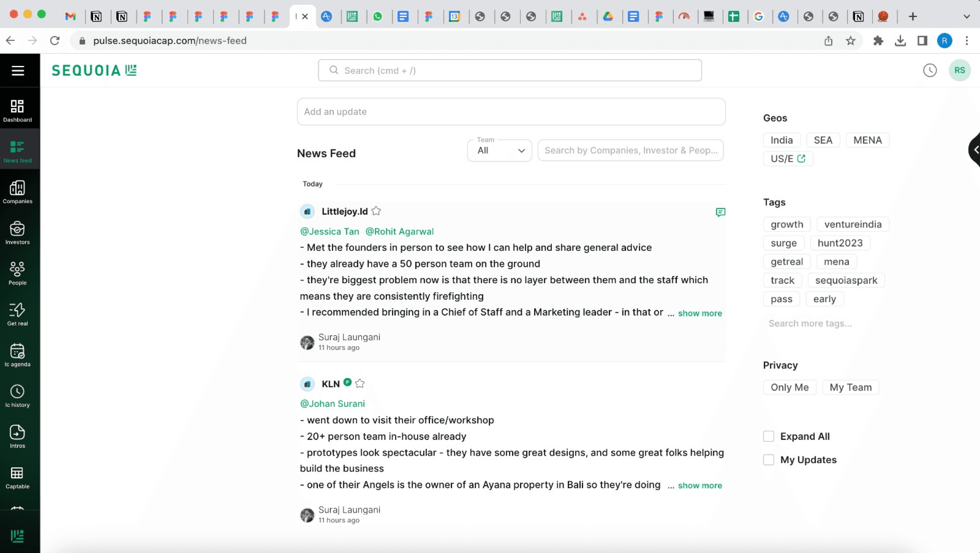980x553 pixels.
Task: Enable the My Updates checkbox
Action: click(x=768, y=460)
